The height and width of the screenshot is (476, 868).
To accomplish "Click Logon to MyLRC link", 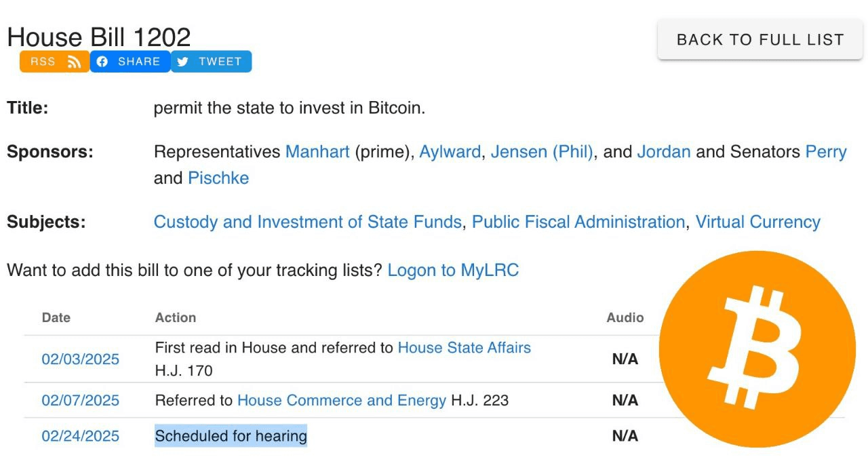I will point(453,270).
